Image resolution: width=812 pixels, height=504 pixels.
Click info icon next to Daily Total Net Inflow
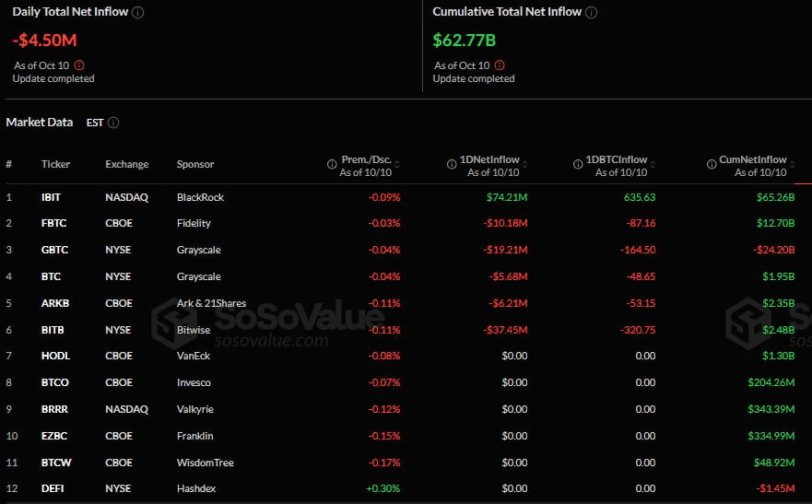(137, 13)
